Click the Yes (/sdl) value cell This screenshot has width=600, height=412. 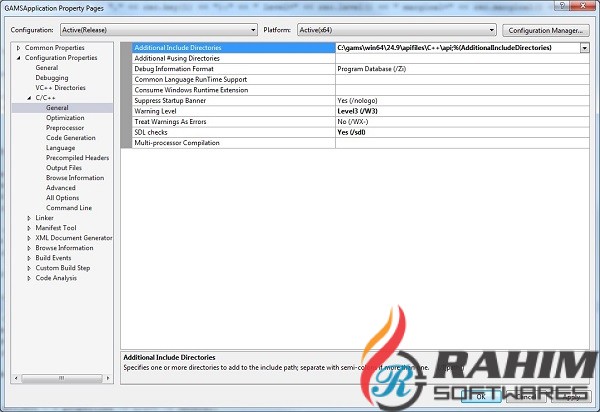pyautogui.click(x=462, y=132)
